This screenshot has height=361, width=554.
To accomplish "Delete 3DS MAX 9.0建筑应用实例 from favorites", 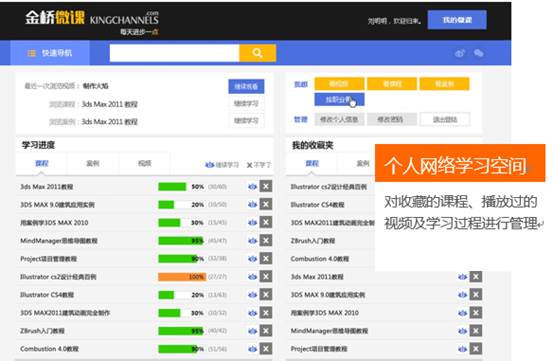I will click(x=476, y=294).
